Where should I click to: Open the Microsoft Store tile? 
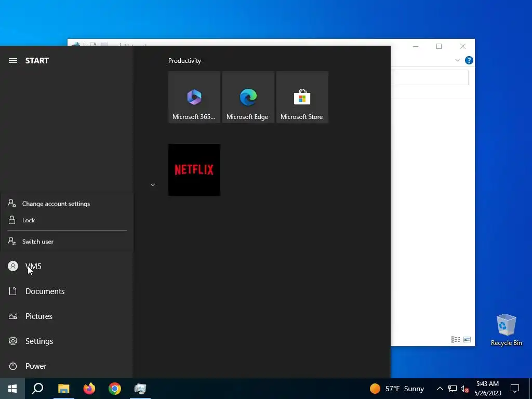(302, 97)
